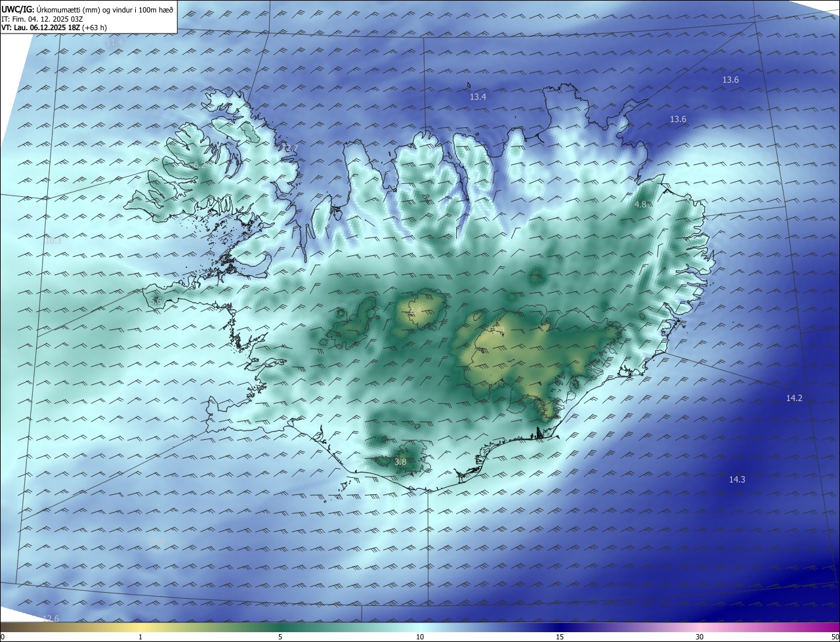Click the 11.4 value below the title box
This screenshot has width=840, height=642.
click(x=114, y=42)
